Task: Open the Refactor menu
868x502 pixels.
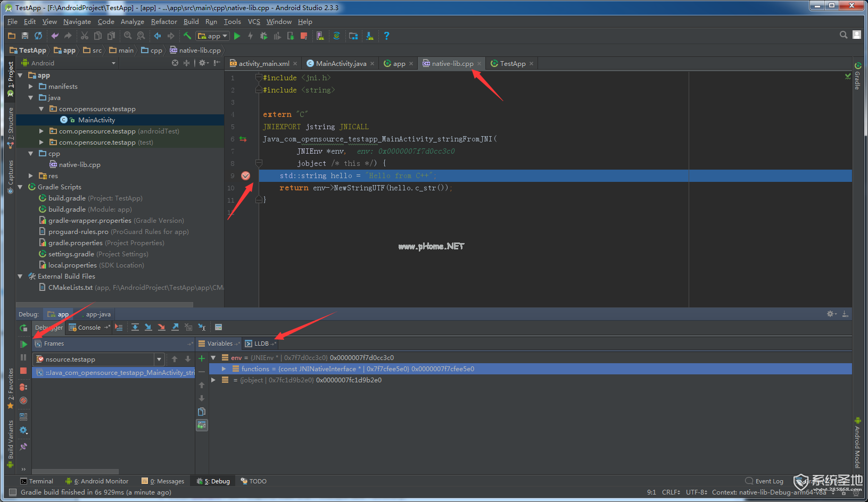Action: pyautogui.click(x=164, y=22)
